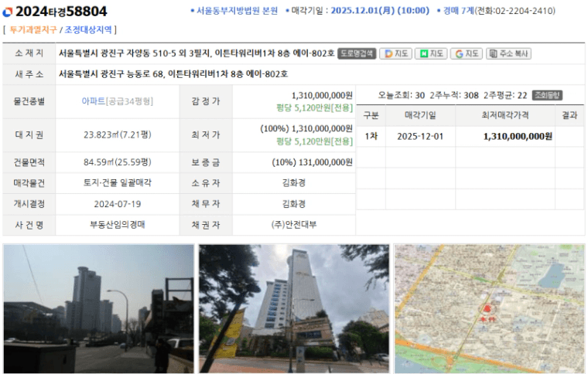Open the left street view property photo
The width and height of the screenshot is (588, 374).
(98, 308)
